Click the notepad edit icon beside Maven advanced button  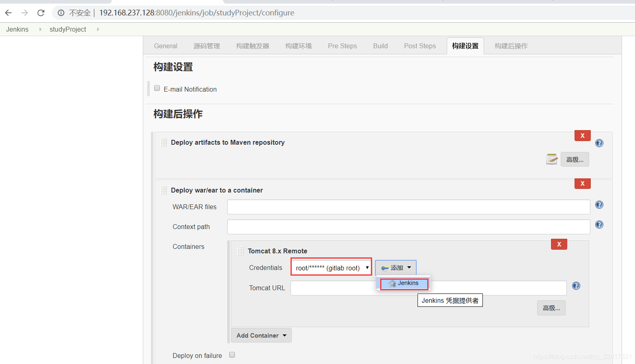pos(552,159)
